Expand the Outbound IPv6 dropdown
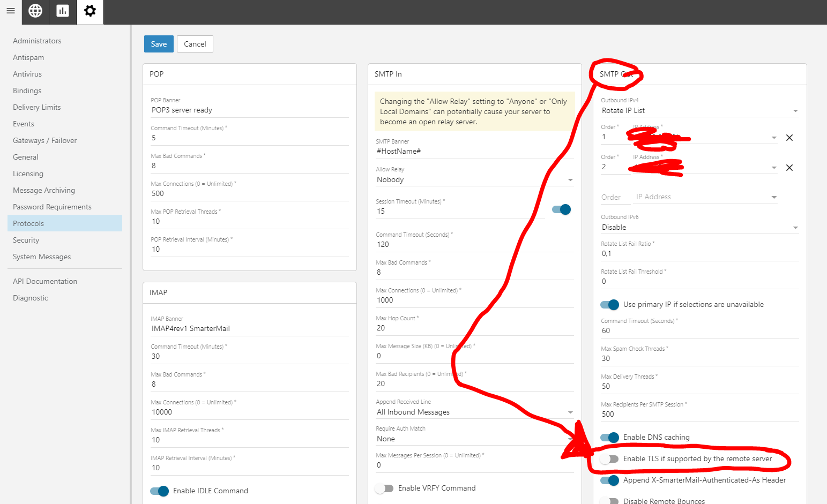Screen dimensions: 827x504 coord(699,228)
